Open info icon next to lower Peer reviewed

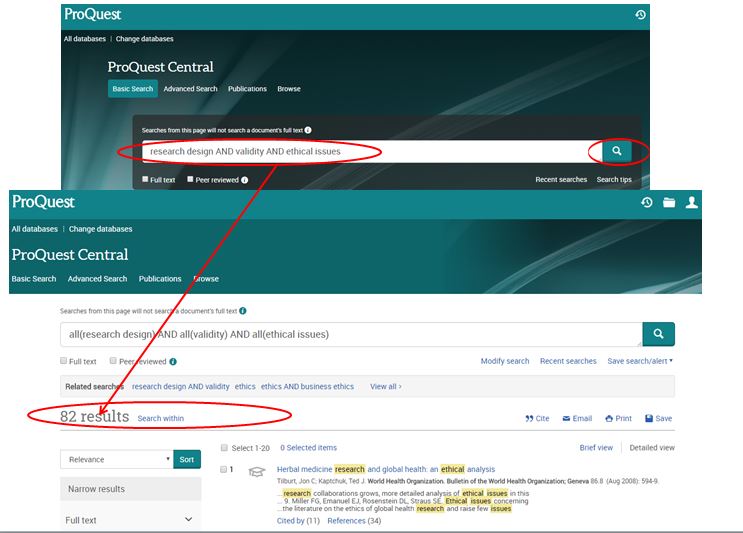173,361
